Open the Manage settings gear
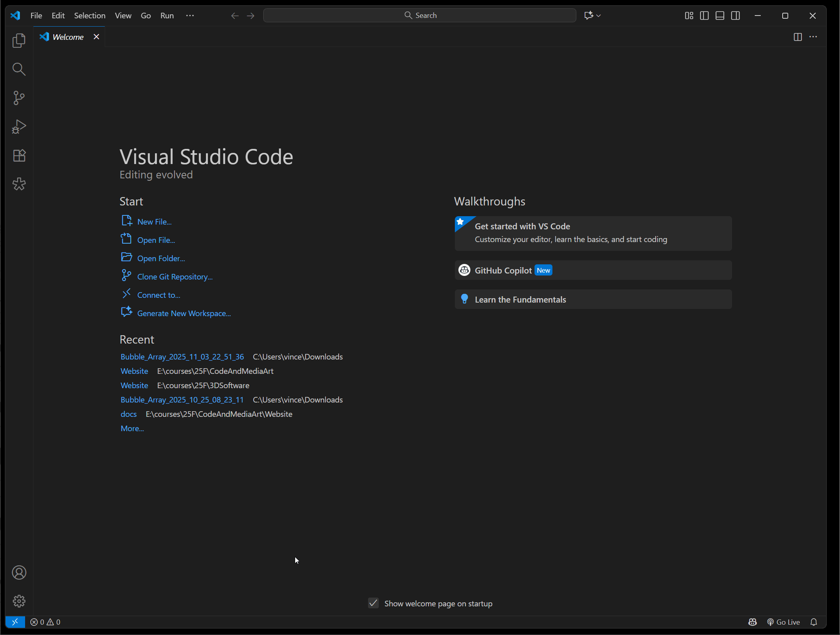The image size is (840, 635). (19, 601)
